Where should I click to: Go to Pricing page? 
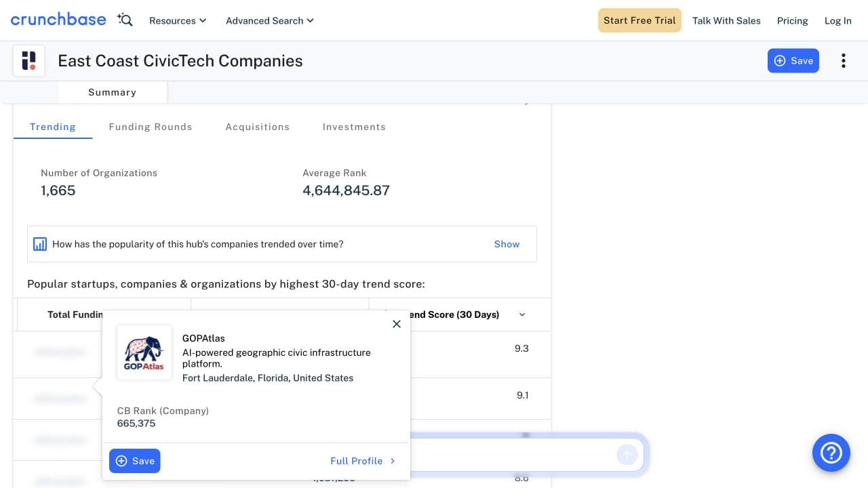tap(793, 21)
